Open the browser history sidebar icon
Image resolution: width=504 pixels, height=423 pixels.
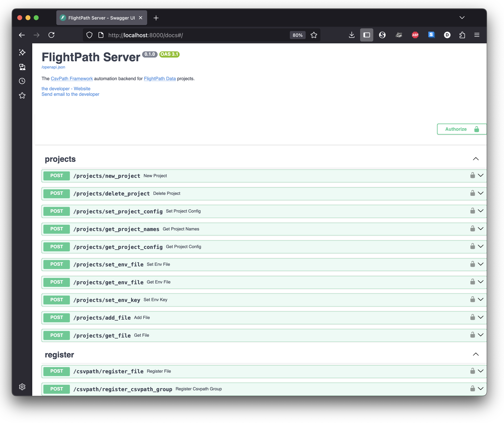22,81
